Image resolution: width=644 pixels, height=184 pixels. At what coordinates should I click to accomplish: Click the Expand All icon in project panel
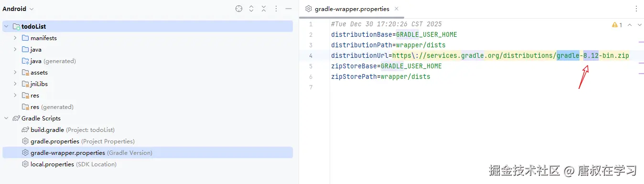[x=251, y=9]
